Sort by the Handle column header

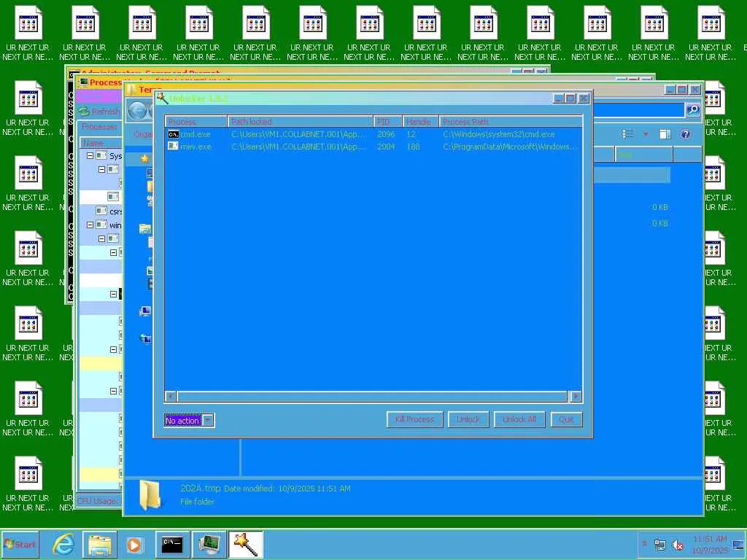coord(421,122)
